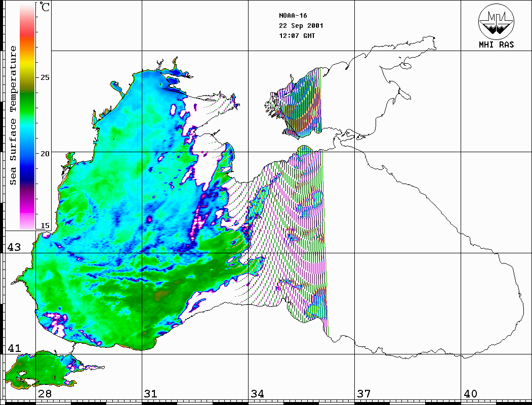Click the time text '12:07 GMT'
Image resolution: width=532 pixels, height=405 pixels.
click(297, 36)
